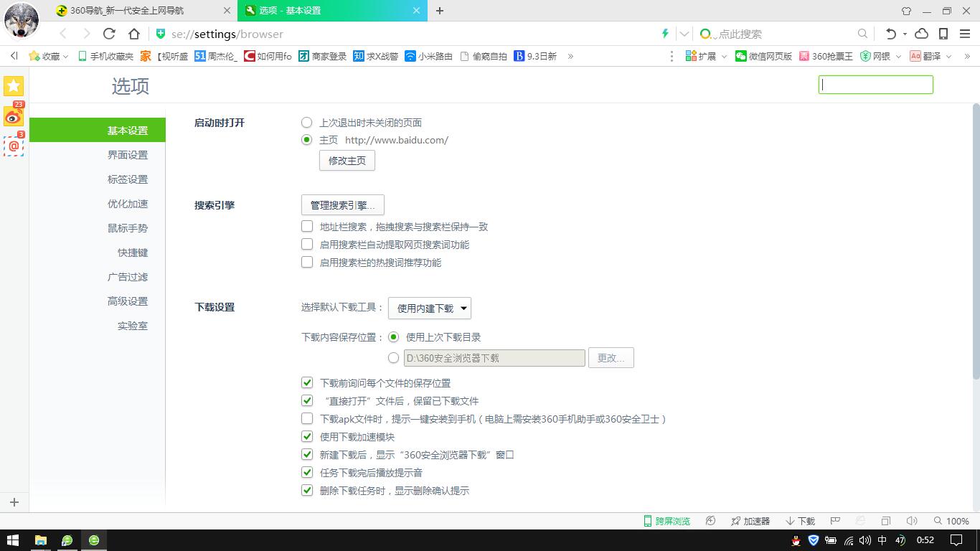Click the undo closed tab arrow icon
The height and width of the screenshot is (551, 980).
click(x=891, y=34)
